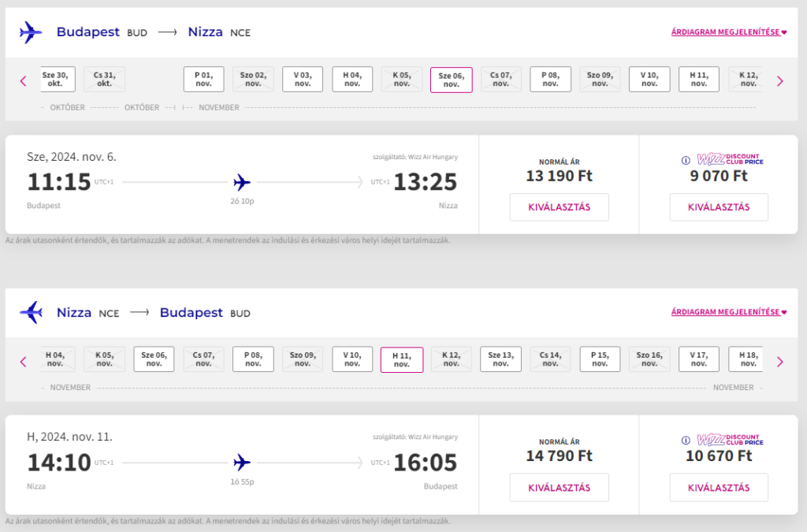Select return date Sze 13, nov.

click(x=500, y=359)
